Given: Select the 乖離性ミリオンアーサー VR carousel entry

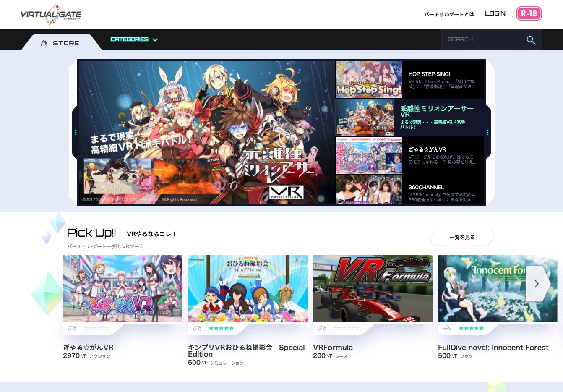Looking at the screenshot, I should click(x=410, y=118).
